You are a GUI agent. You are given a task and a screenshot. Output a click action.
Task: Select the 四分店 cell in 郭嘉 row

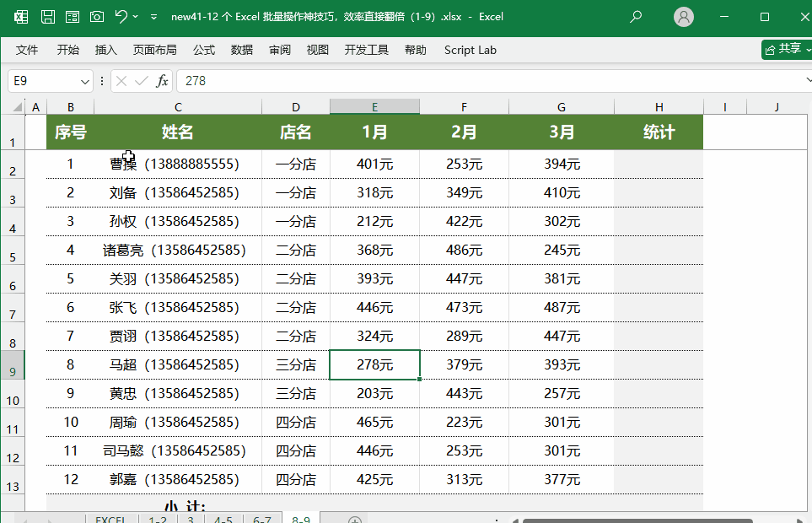296,479
